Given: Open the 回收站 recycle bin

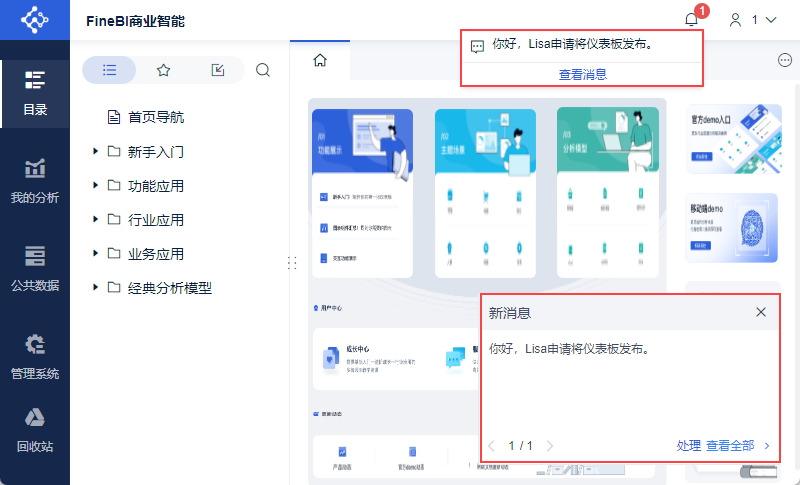Looking at the screenshot, I should point(35,431).
